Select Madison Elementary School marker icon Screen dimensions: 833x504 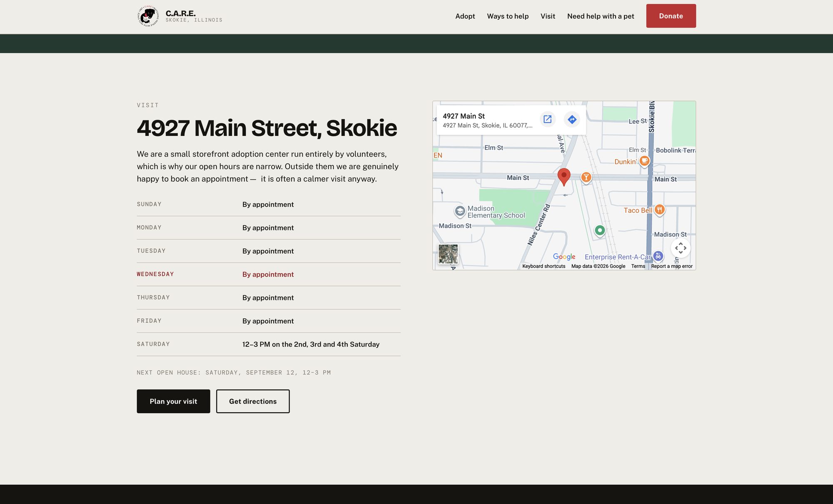coord(460,212)
